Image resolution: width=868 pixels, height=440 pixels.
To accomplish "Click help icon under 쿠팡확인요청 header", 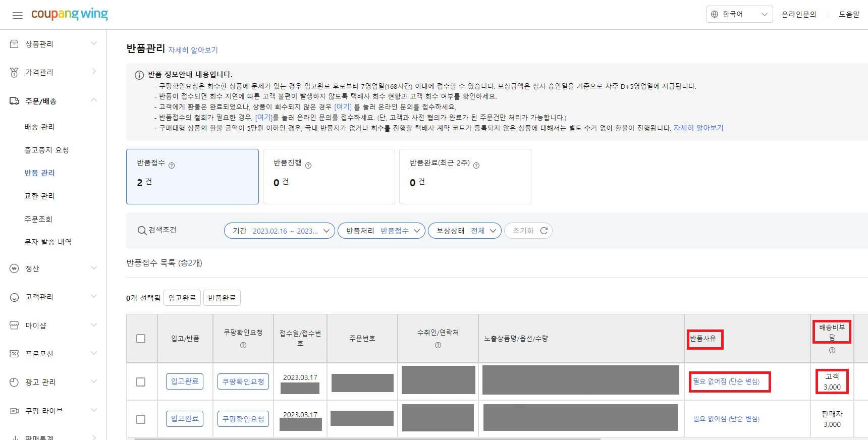I will pos(243,346).
